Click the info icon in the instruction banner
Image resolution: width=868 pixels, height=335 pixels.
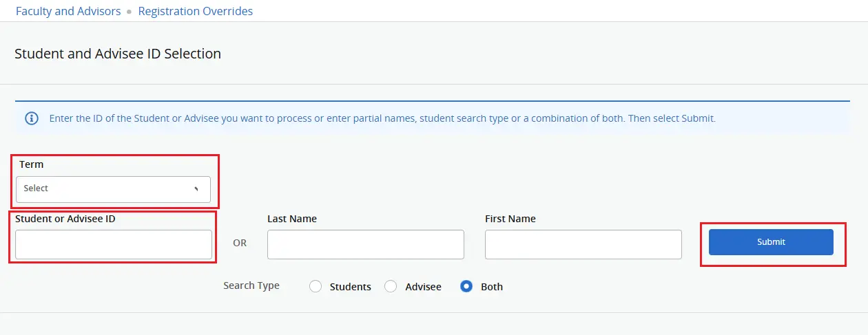(x=32, y=118)
